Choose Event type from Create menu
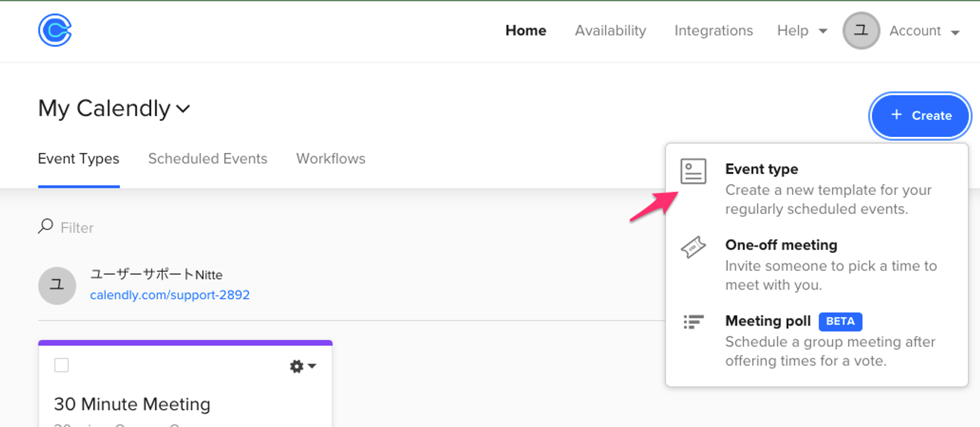980x427 pixels. (817, 189)
